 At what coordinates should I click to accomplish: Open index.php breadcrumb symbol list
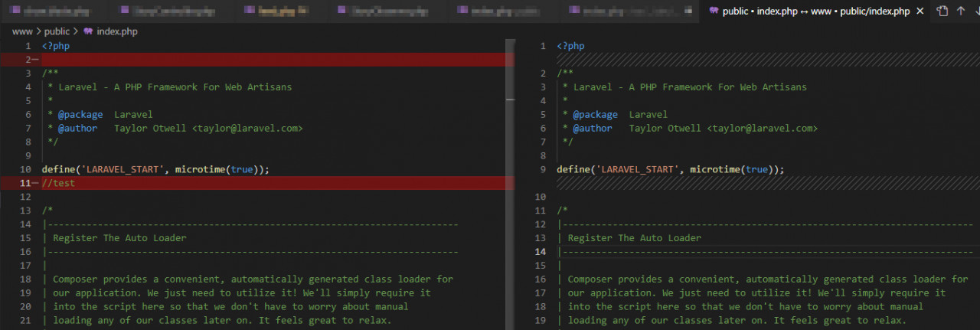tap(117, 31)
